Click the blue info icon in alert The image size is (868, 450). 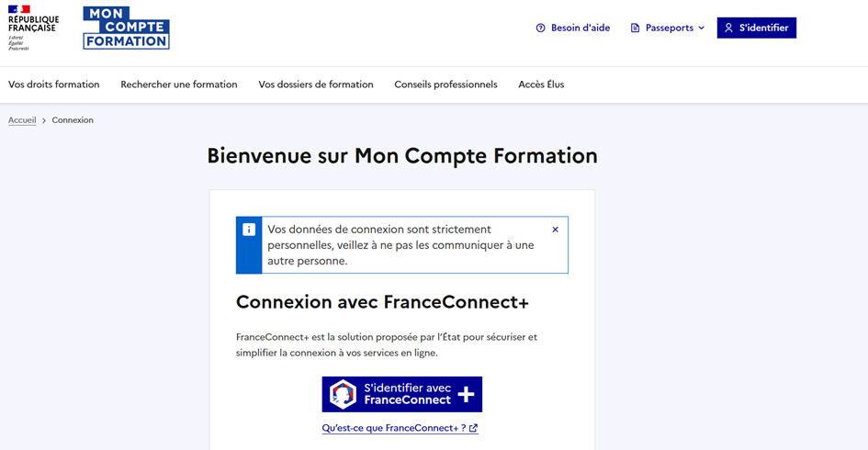[x=249, y=230]
